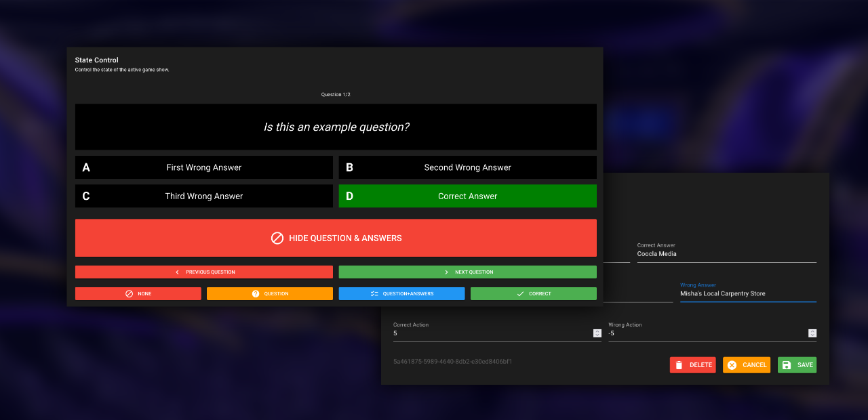Click the checklist icon on Question+Answers button
Viewport: 868px width, 420px height.
click(x=374, y=294)
